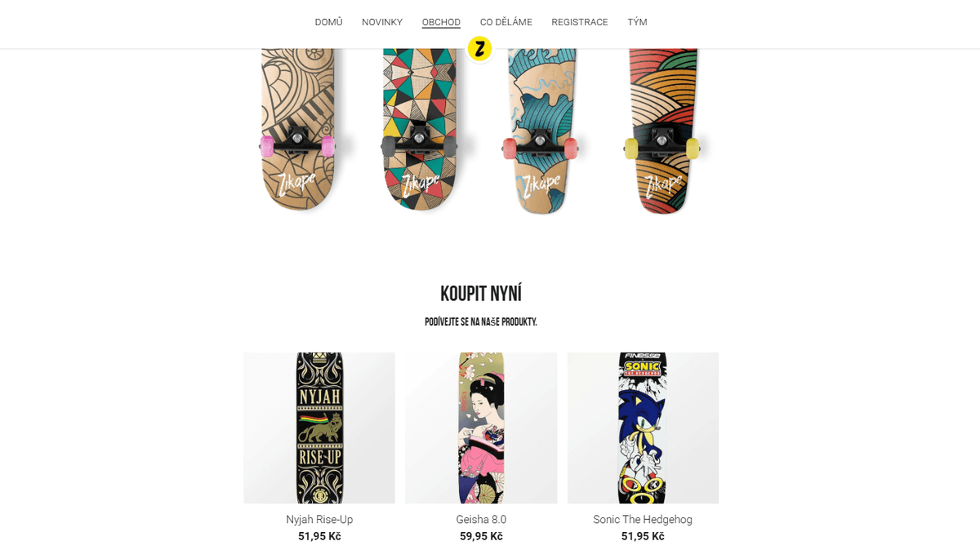Select the colorful triangle pattern skateboard

[419, 131]
